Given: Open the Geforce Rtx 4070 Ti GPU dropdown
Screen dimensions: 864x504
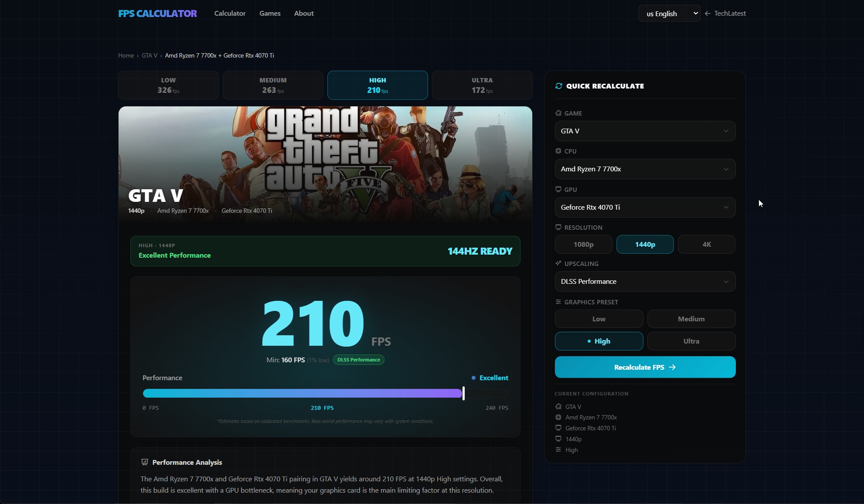Looking at the screenshot, I should (x=645, y=207).
